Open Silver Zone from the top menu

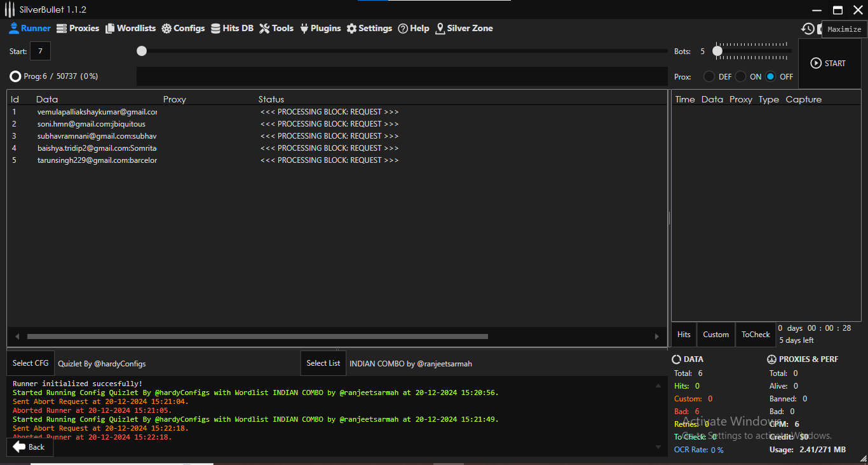point(464,29)
